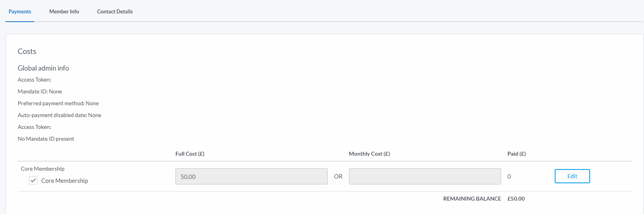This screenshot has height=214, width=644.
Task: Click the Paid (£) column header
Action: 517,154
